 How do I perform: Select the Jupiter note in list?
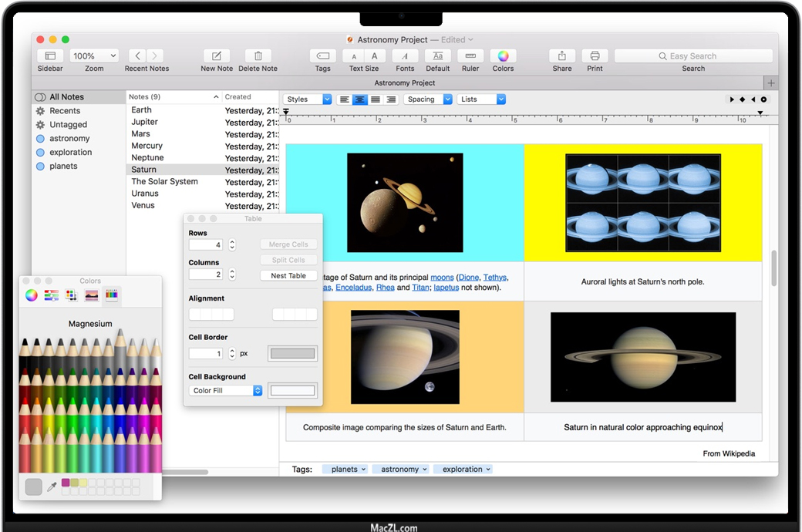[x=145, y=122]
